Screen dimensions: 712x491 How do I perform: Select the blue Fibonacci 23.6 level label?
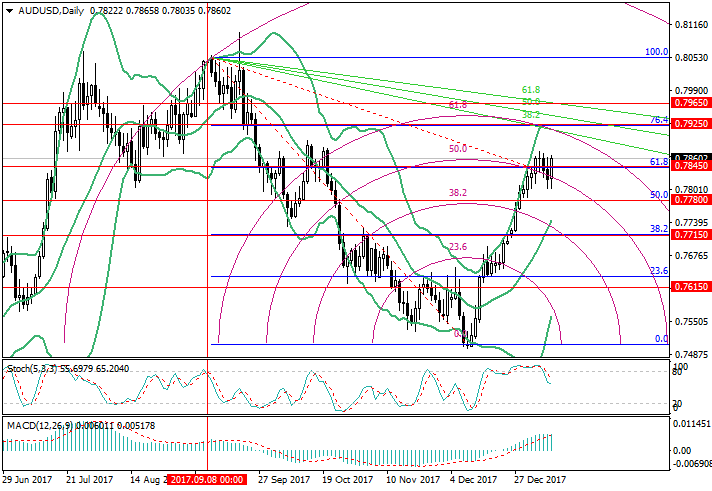point(659,271)
